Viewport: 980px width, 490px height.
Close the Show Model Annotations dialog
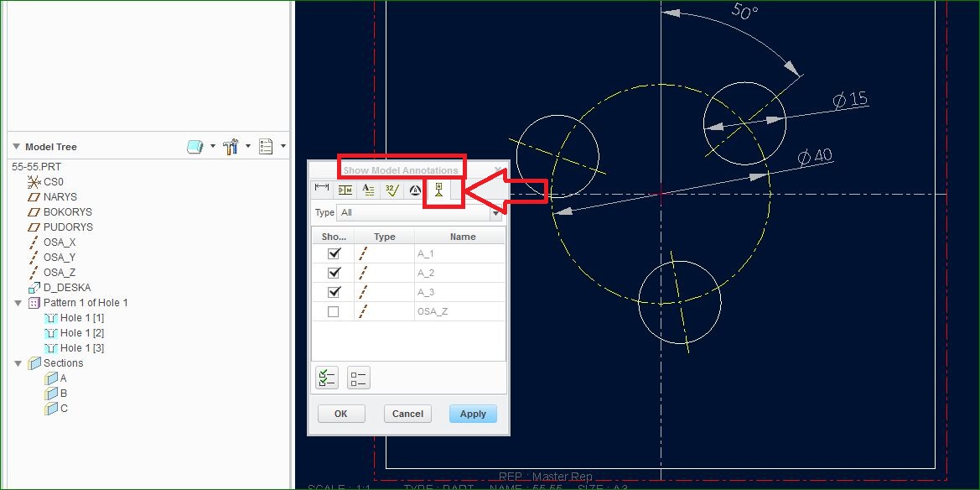(497, 170)
